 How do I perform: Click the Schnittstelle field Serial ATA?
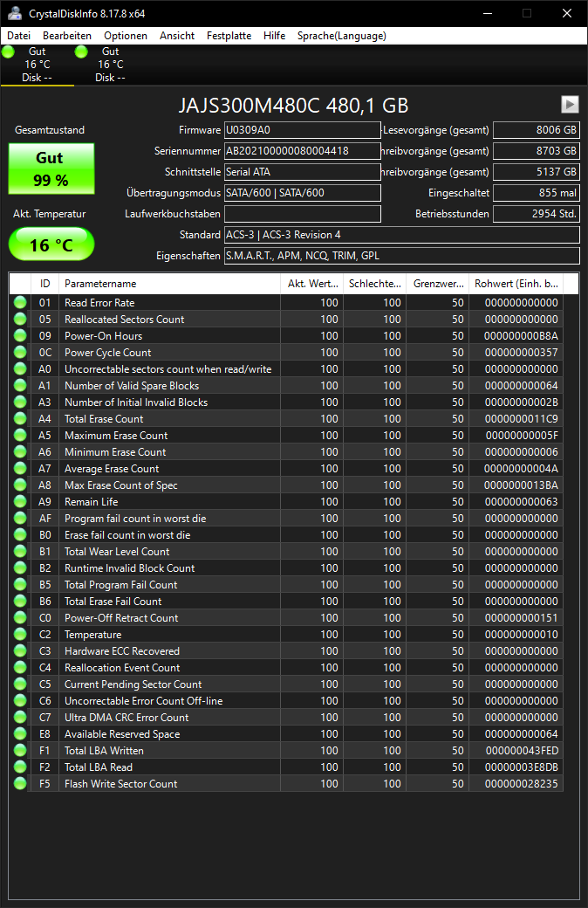tap(302, 172)
